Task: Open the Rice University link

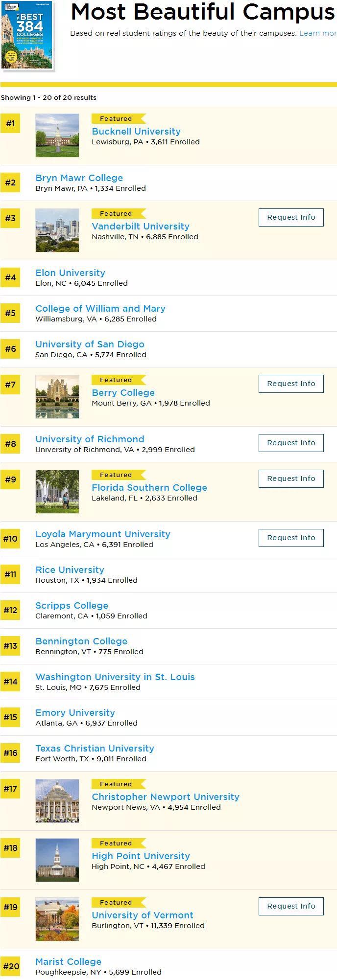Action: click(x=70, y=570)
